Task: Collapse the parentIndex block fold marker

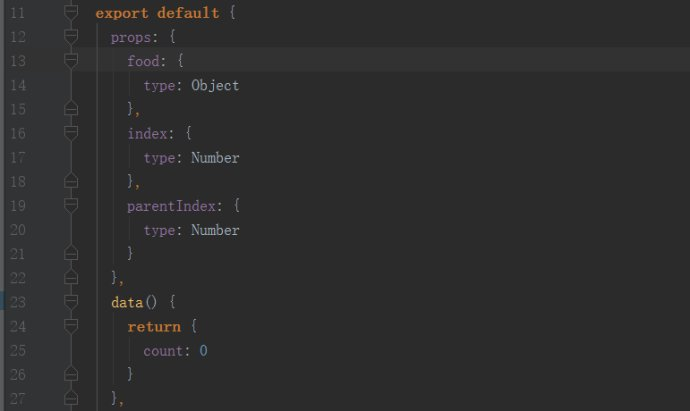Action: [70, 206]
